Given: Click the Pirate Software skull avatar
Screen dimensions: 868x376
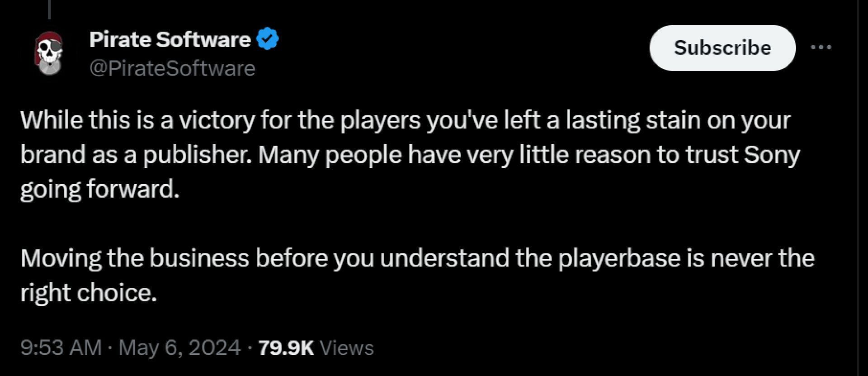Looking at the screenshot, I should (49, 53).
